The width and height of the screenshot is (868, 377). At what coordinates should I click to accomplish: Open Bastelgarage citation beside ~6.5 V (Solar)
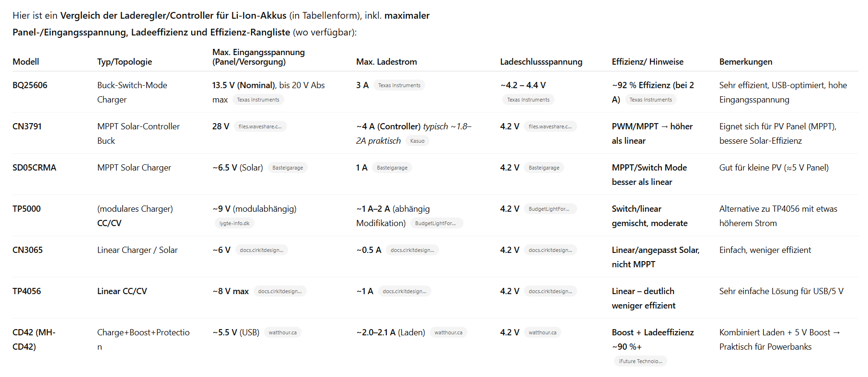[x=288, y=168]
